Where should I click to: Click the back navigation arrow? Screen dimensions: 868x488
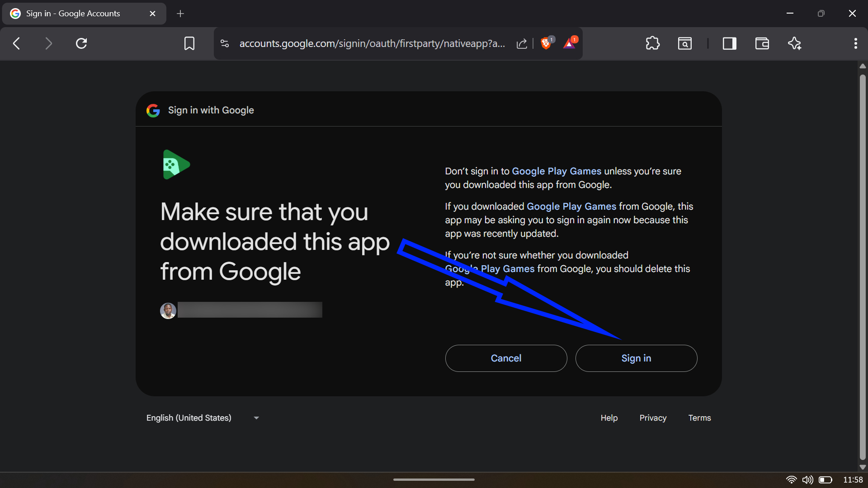tap(16, 43)
